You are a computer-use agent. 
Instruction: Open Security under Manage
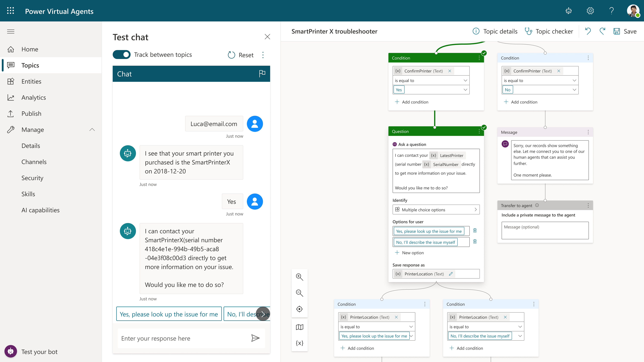(32, 178)
